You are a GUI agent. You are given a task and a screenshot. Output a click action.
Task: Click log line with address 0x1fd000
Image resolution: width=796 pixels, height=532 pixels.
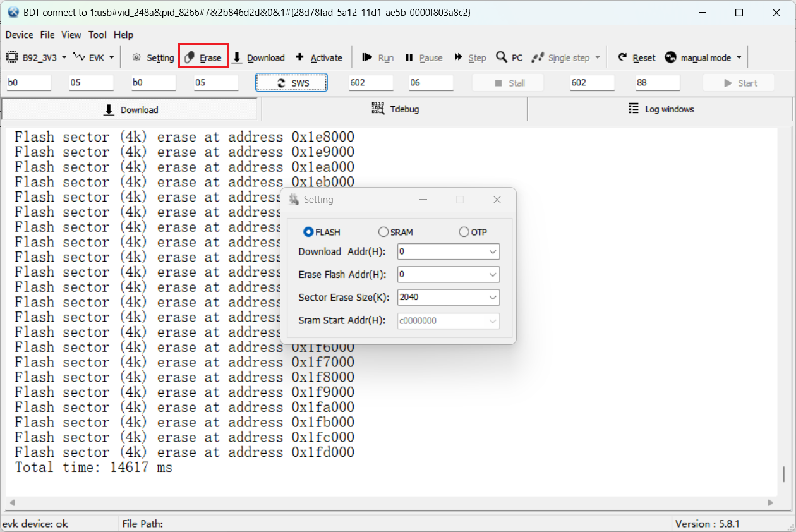pos(184,452)
